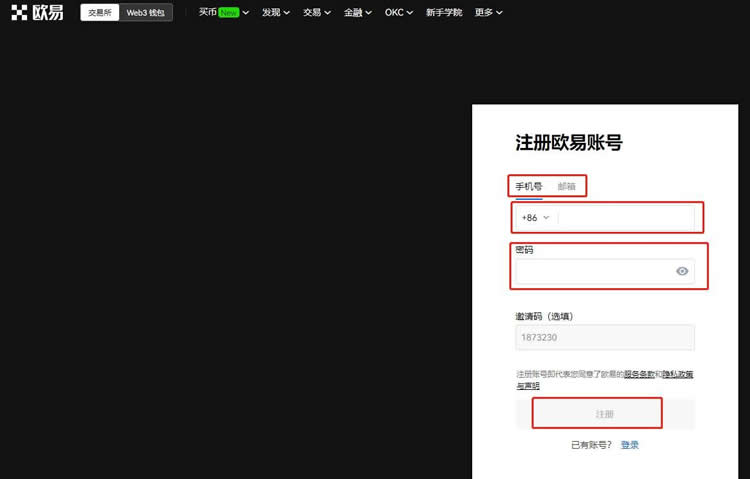The image size is (750, 479).
Task: Switch to the 邮箱 registration tab
Action: click(x=567, y=186)
